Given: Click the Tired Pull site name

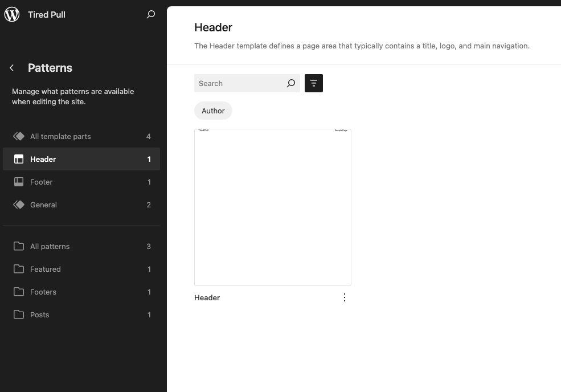Looking at the screenshot, I should (47, 14).
